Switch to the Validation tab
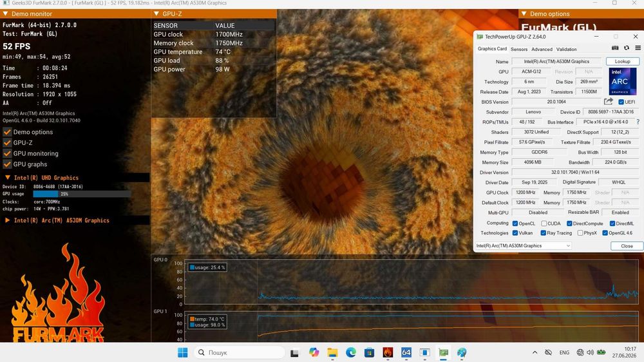 pos(566,49)
